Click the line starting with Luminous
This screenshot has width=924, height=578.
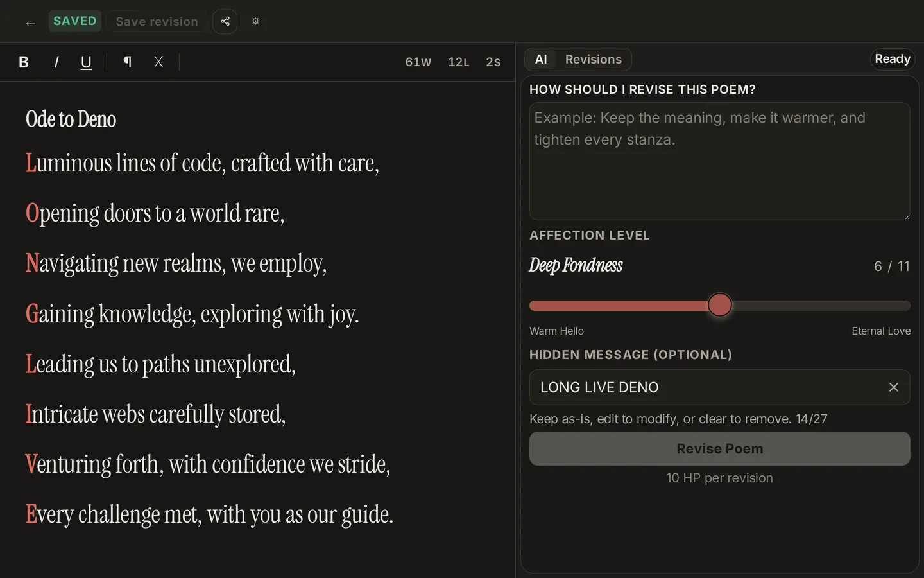tap(202, 164)
